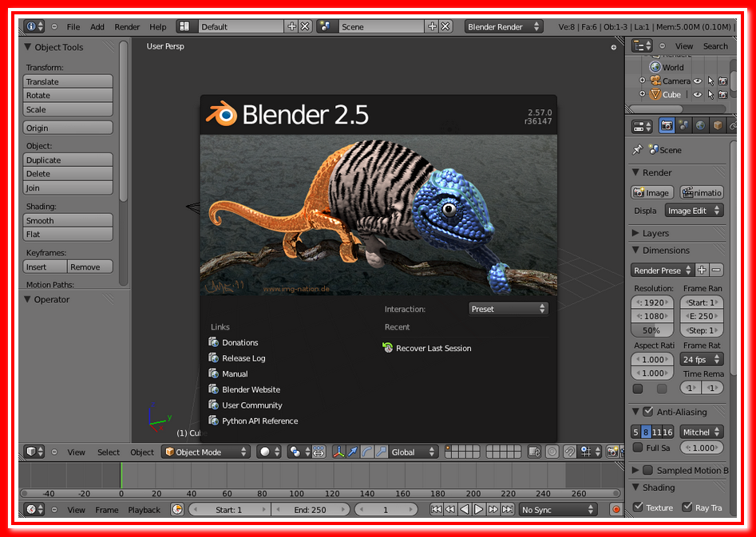The image size is (756, 537).
Task: Open the File menu
Action: click(73, 26)
